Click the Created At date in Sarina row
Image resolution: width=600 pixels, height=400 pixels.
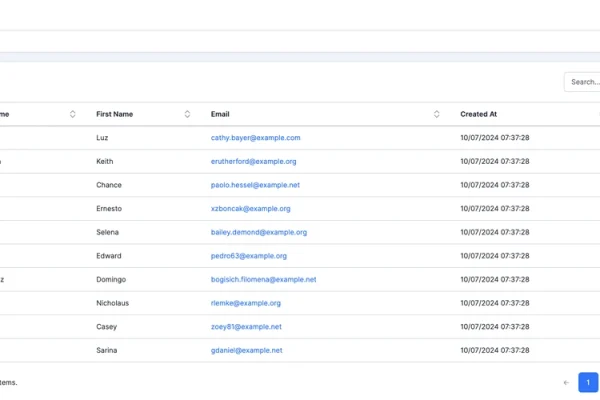(x=495, y=350)
